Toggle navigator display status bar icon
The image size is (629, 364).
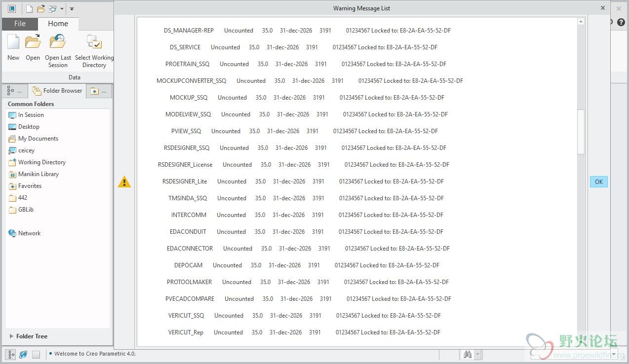(11, 354)
